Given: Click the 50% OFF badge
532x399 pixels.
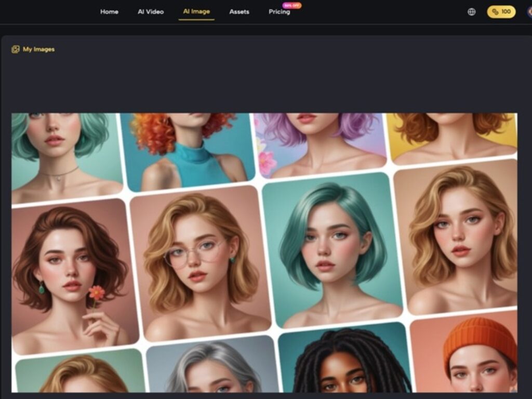Looking at the screenshot, I should coord(291,5).
